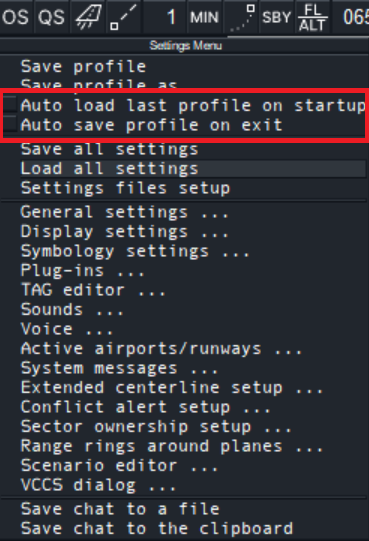Toggle the SBY standby button
Image resolution: width=369 pixels, height=541 pixels.
pyautogui.click(x=276, y=17)
